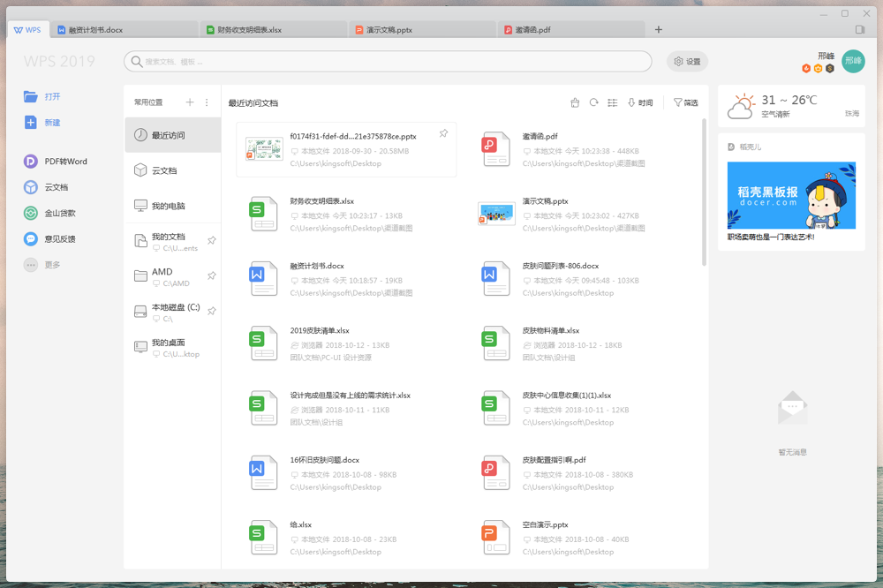The width and height of the screenshot is (883, 588).
Task: Open 16杯旧皮肤问题.docx
Action: click(346, 473)
